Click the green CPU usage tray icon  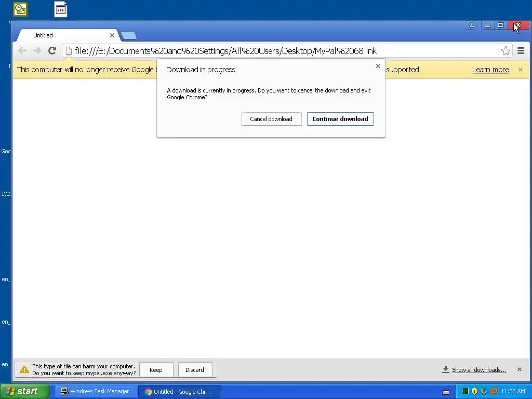[x=465, y=391]
